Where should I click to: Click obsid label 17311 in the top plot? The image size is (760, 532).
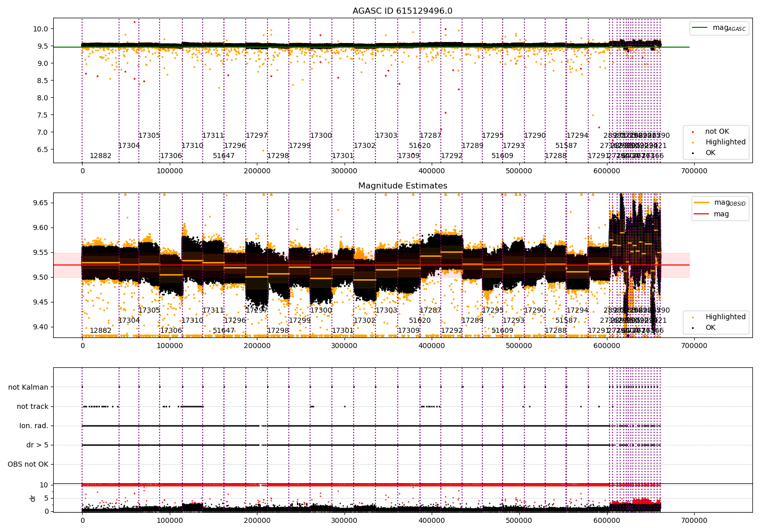coord(213,136)
